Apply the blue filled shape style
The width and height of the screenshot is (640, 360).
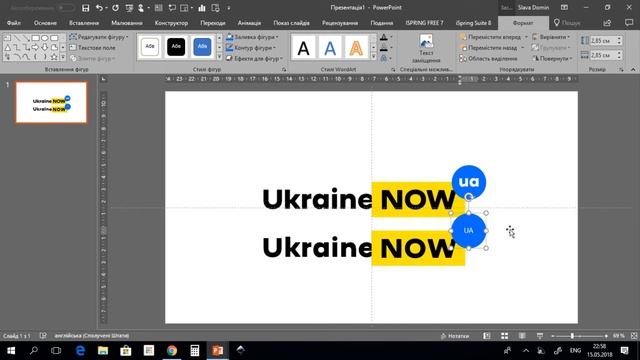[x=202, y=47]
